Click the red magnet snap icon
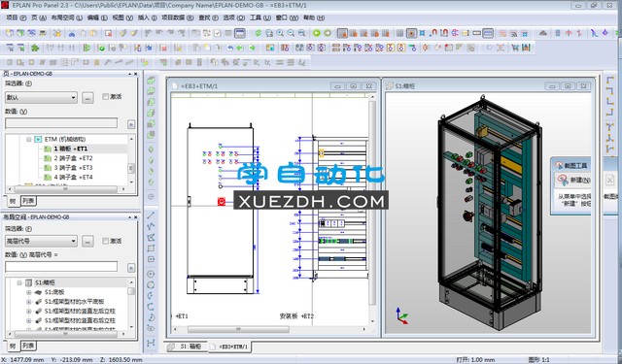 click(433, 33)
